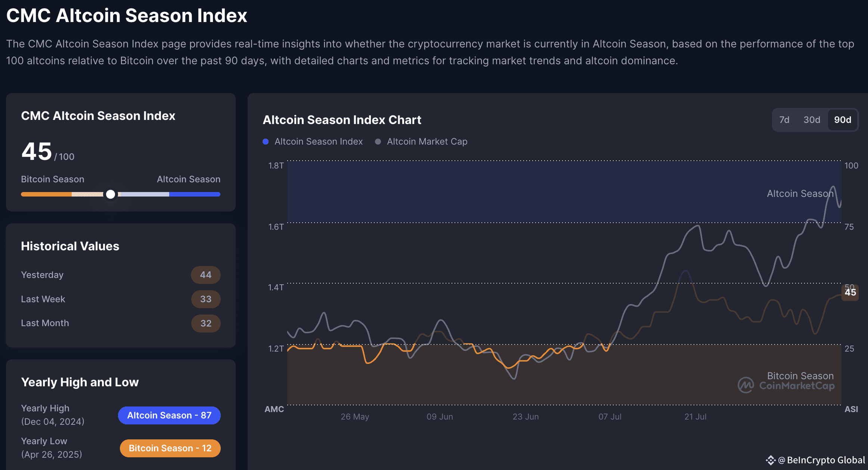Click the blue legend dot for Season Index
Image resolution: width=868 pixels, height=470 pixels.
pos(266,142)
